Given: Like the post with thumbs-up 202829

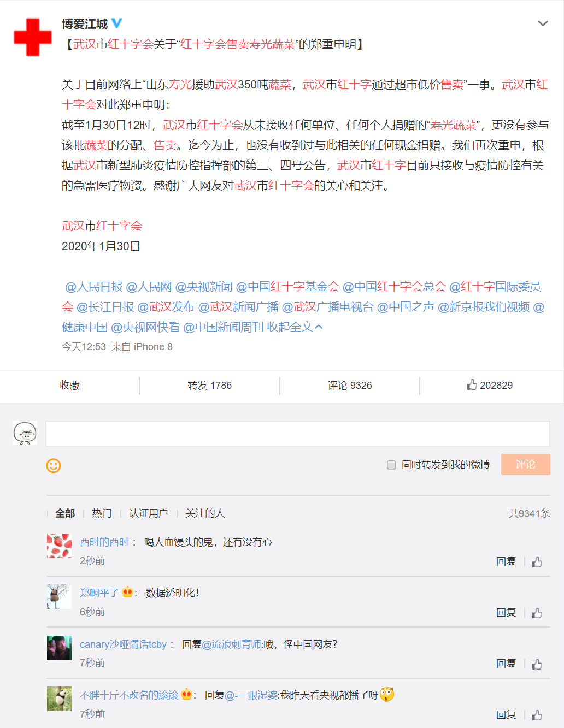Looking at the screenshot, I should [x=490, y=386].
